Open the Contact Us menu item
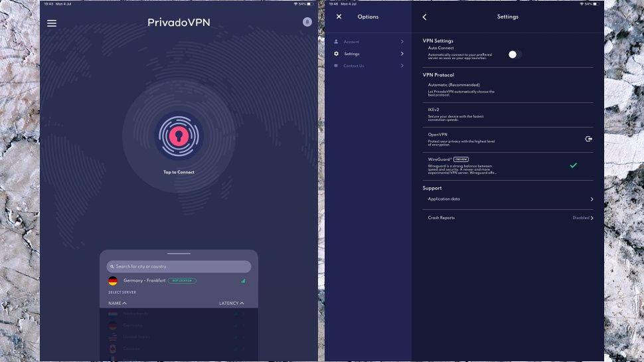 [368, 66]
